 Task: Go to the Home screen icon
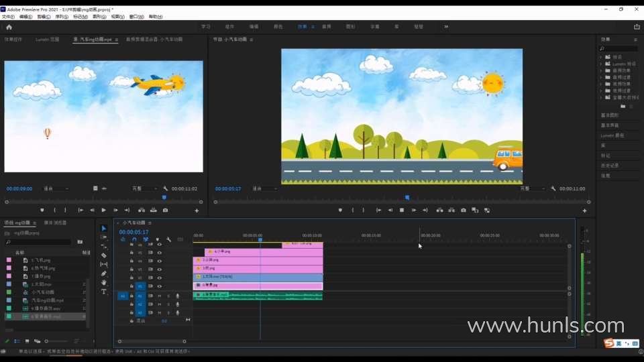point(9,27)
